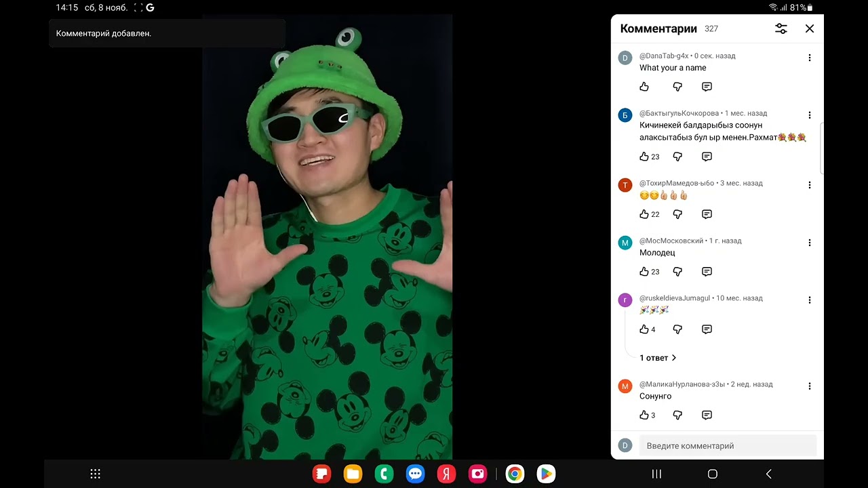Tap the orange M avatar of @МаликаНурланова-з3ы

[x=625, y=386]
